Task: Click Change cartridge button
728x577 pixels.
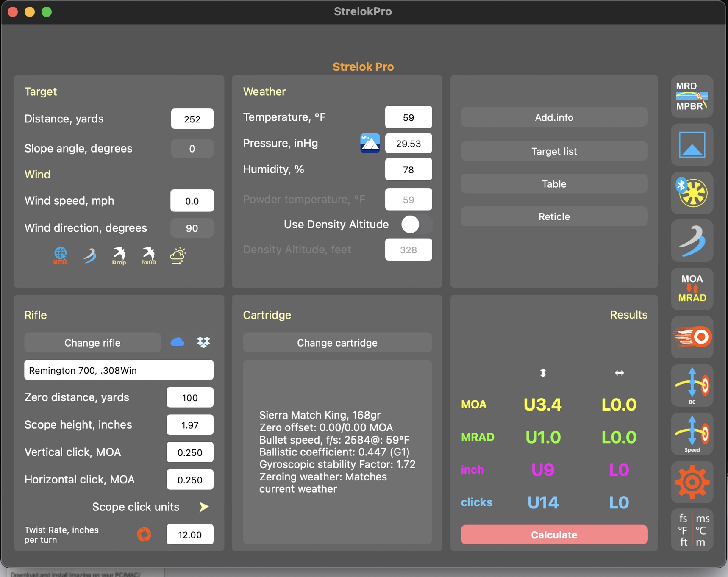Action: pos(337,343)
